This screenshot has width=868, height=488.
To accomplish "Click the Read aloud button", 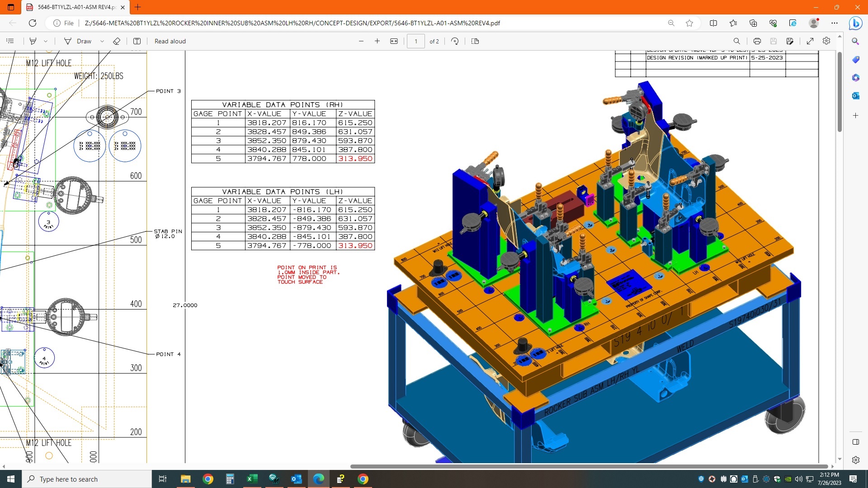I will (170, 41).
